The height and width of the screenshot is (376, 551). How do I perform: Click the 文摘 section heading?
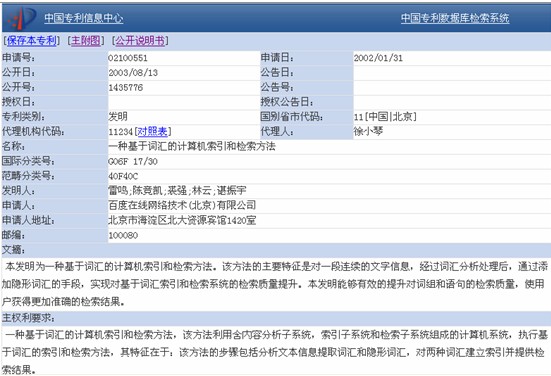pyautogui.click(x=13, y=250)
